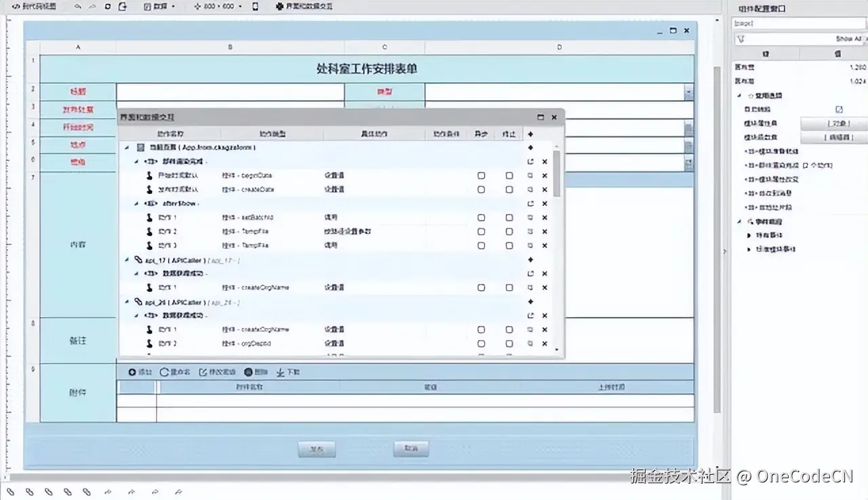Click 删除 in the attachment toolbar

(x=256, y=373)
